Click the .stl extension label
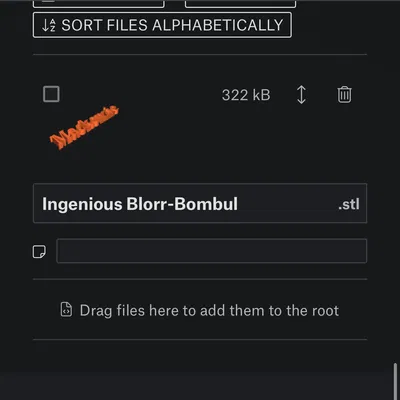This screenshot has height=400, width=400. coord(349,204)
